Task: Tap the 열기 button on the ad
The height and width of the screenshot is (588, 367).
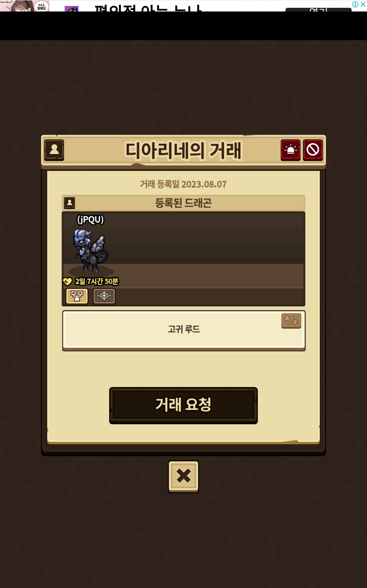Action: [318, 10]
